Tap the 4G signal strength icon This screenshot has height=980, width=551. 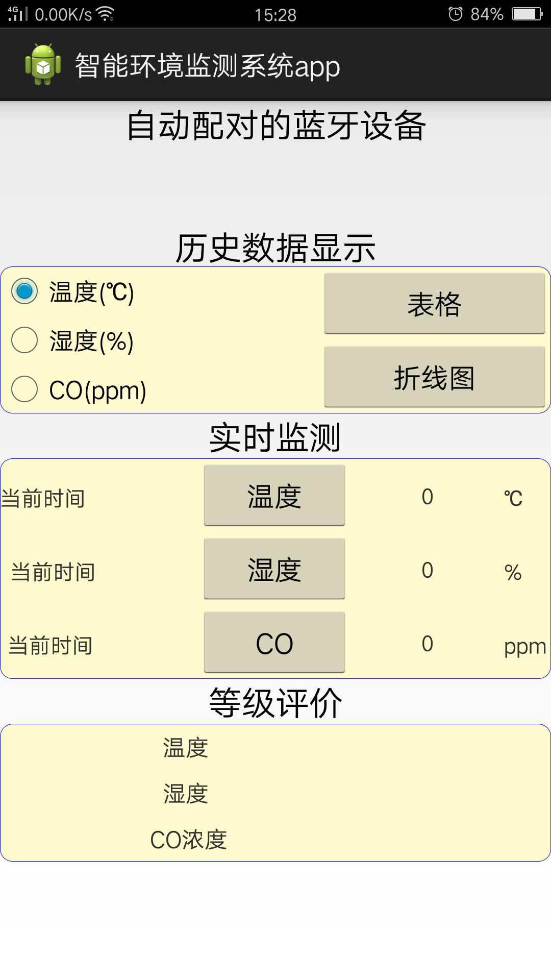tap(17, 14)
